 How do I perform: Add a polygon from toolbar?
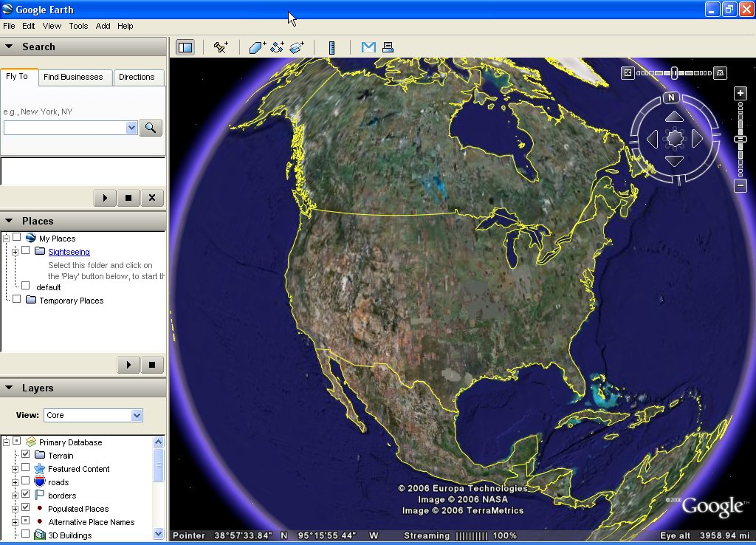tap(258, 47)
